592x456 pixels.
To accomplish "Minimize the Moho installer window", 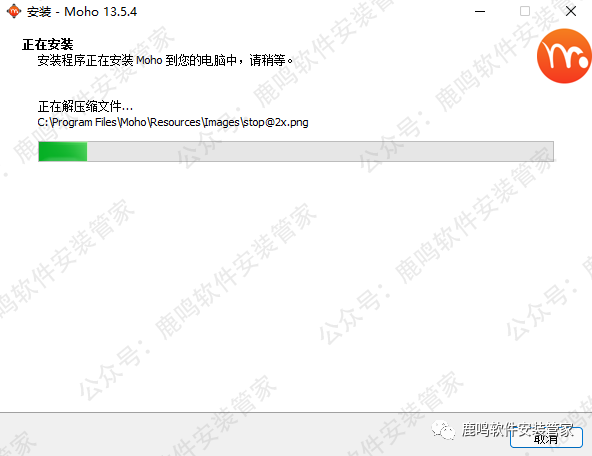I will pos(480,11).
